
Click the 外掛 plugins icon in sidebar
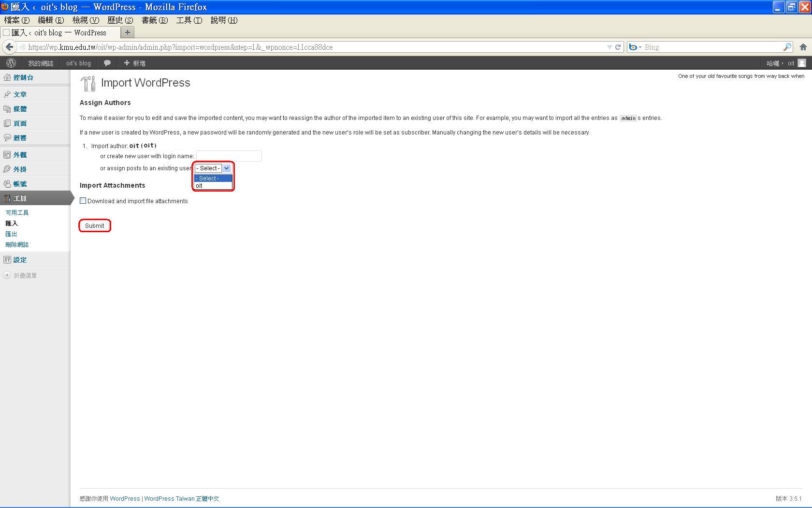(x=7, y=169)
